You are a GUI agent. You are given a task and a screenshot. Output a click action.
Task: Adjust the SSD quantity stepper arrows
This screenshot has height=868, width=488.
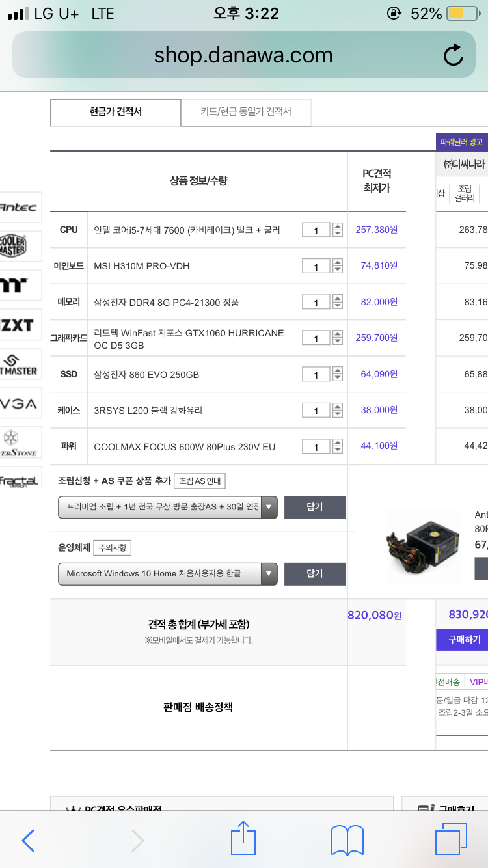337,375
